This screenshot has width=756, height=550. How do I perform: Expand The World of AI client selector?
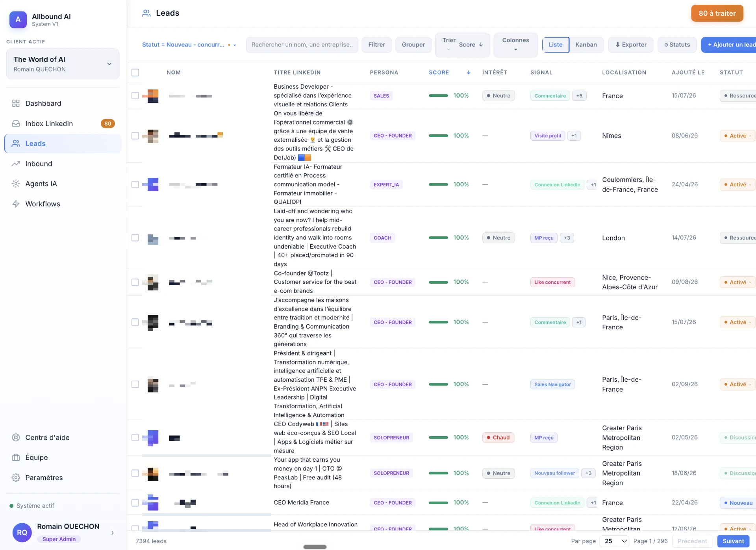click(x=63, y=64)
